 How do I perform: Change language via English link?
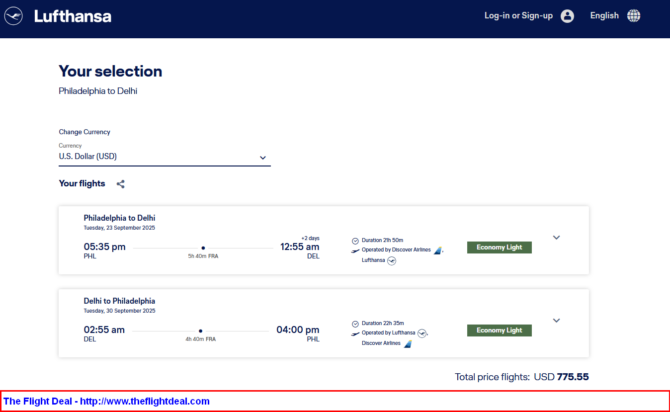coord(604,16)
